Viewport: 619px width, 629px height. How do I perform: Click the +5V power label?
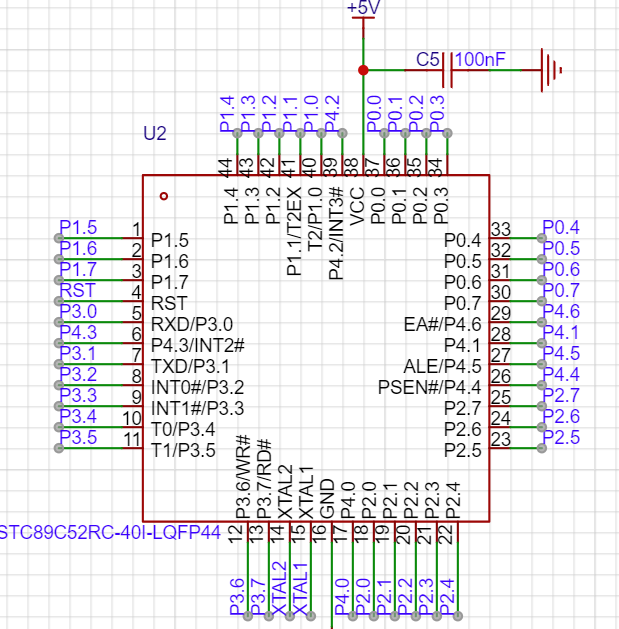tap(363, 8)
